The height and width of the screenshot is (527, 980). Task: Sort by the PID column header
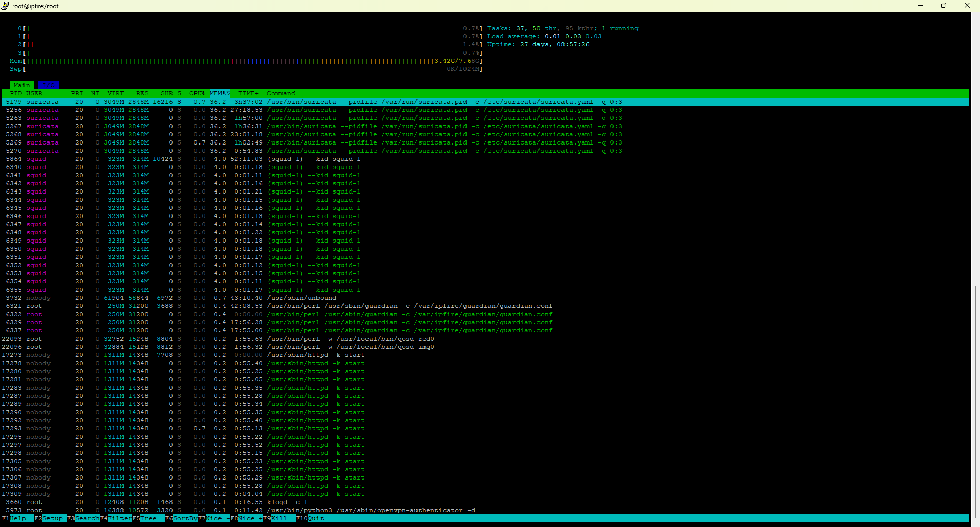click(x=16, y=93)
